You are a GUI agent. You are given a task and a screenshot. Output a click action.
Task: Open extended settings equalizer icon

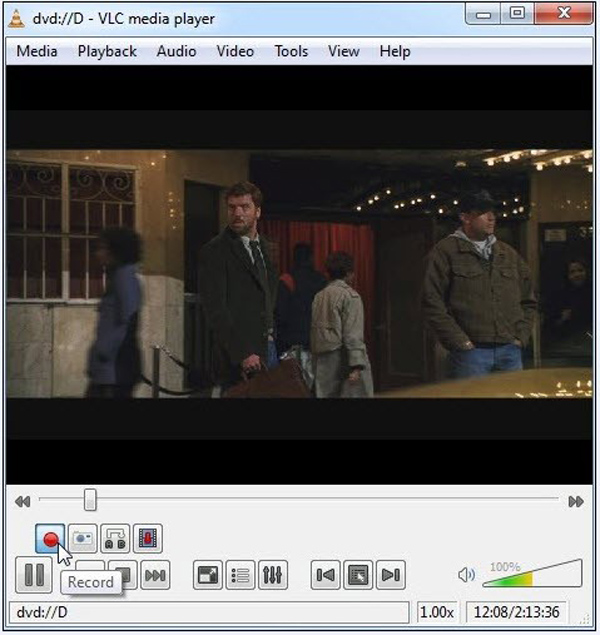(x=272, y=575)
